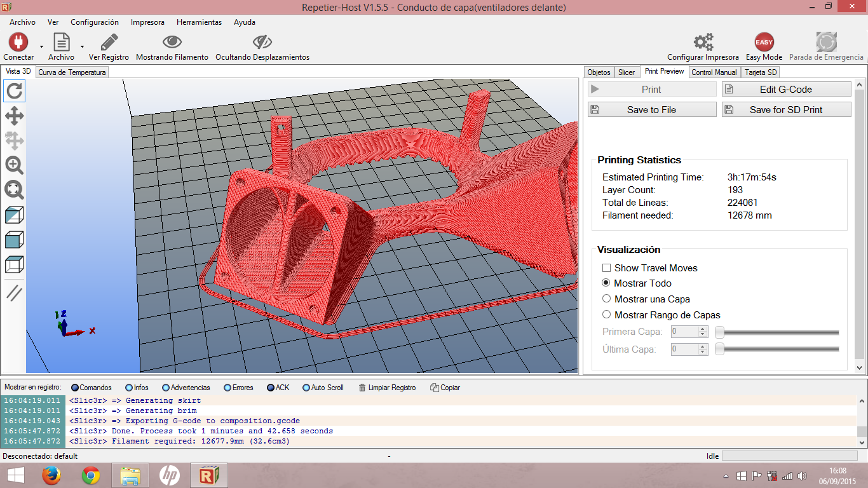Click Parada de Emergencia icon
Viewport: 868px width, 488px height.
pos(826,42)
